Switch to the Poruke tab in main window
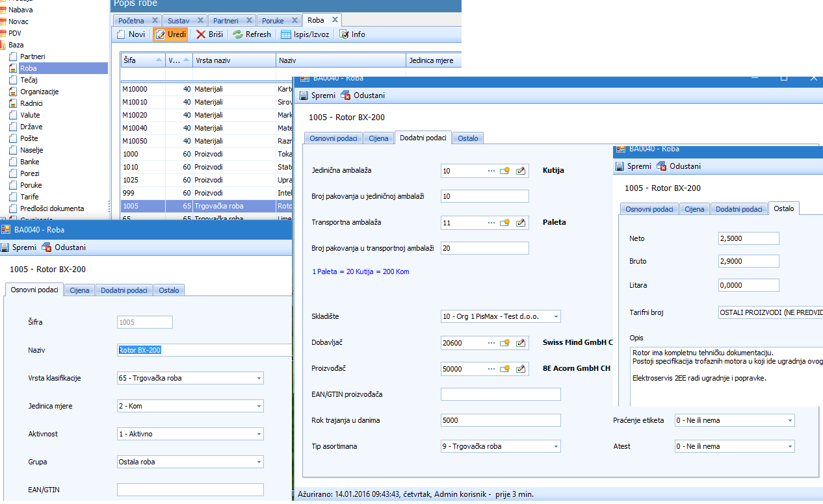Viewport: 823px width, 504px height. (273, 21)
